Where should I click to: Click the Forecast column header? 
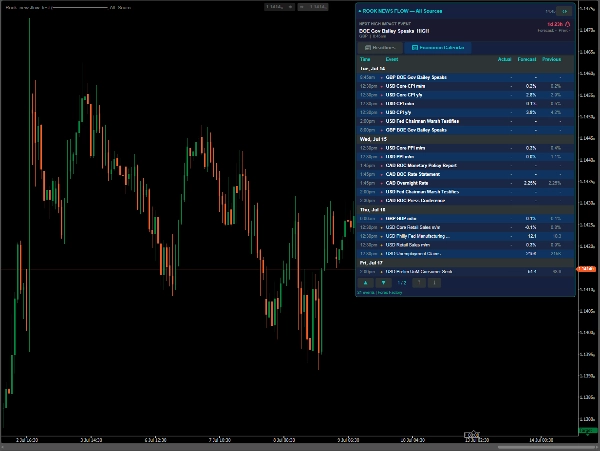(x=527, y=59)
